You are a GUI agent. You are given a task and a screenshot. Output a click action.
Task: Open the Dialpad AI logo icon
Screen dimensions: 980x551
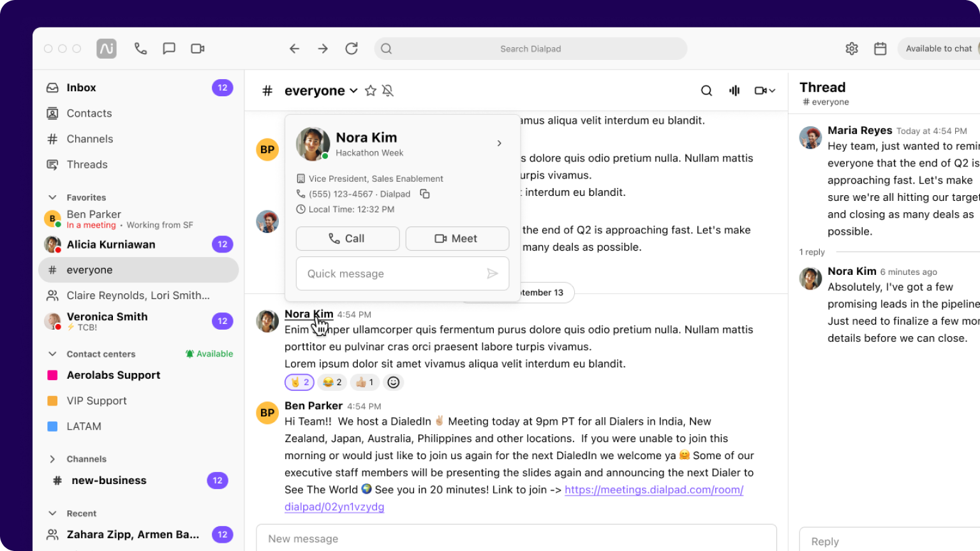click(x=107, y=48)
